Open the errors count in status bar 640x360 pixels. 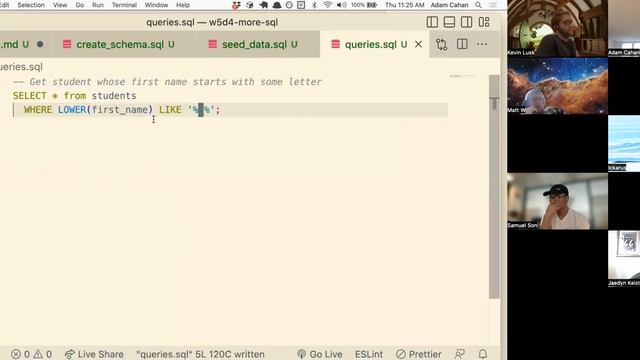coord(20,354)
